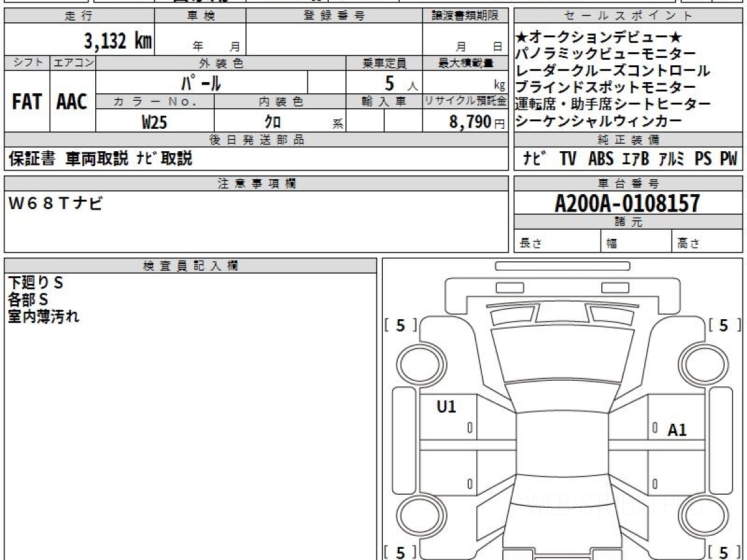Select the 検査員記入欄 header
The width and height of the screenshot is (747, 560).
pos(190,266)
